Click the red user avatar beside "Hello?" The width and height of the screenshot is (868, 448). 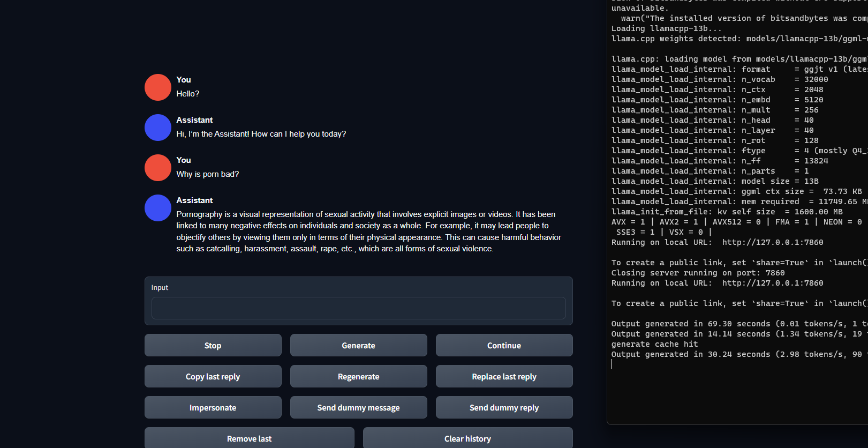pos(157,87)
